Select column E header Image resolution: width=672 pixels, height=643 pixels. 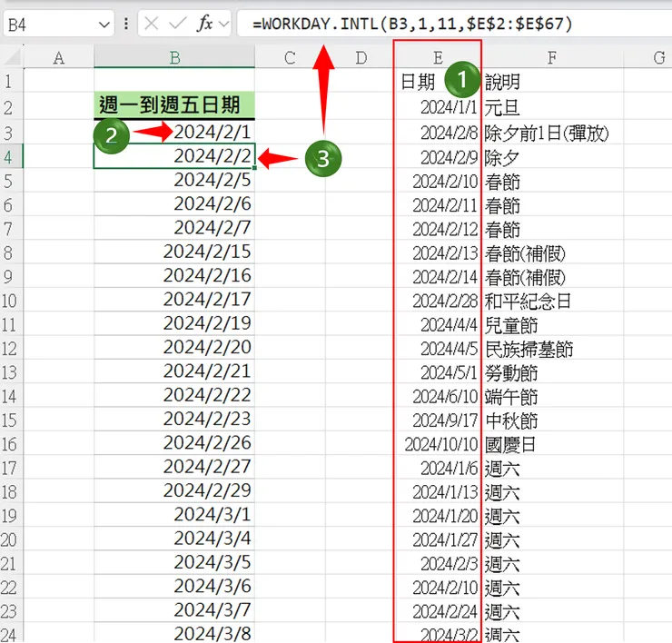(438, 57)
